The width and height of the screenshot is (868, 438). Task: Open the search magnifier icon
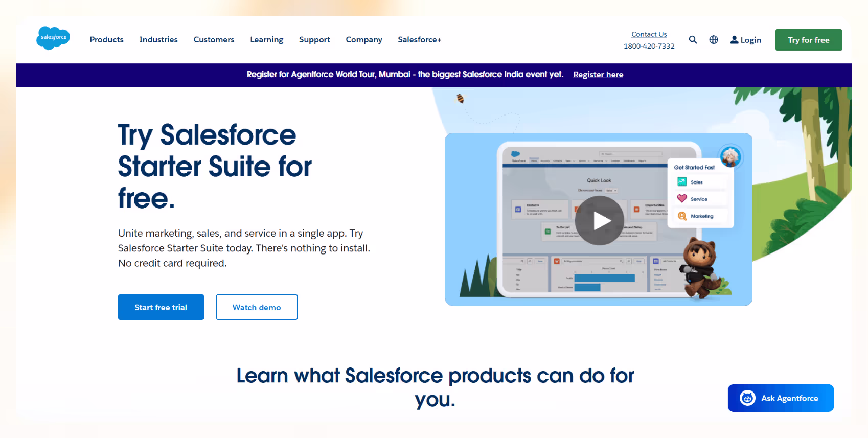click(693, 40)
